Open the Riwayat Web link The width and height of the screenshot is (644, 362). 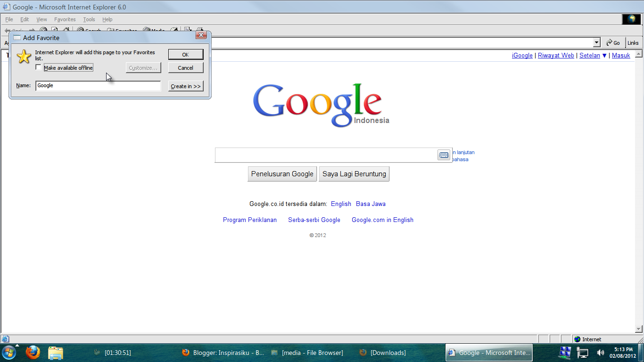(x=556, y=55)
